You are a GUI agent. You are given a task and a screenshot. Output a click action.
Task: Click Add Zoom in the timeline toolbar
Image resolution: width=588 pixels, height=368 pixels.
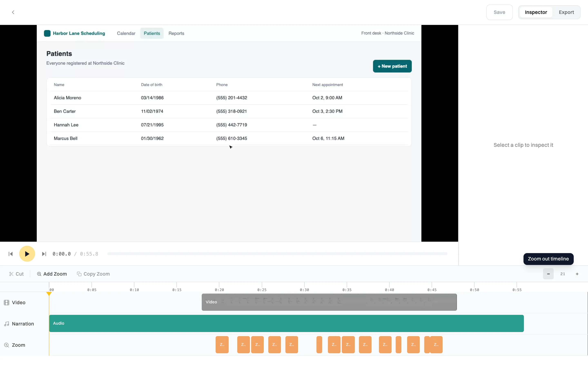click(x=52, y=274)
